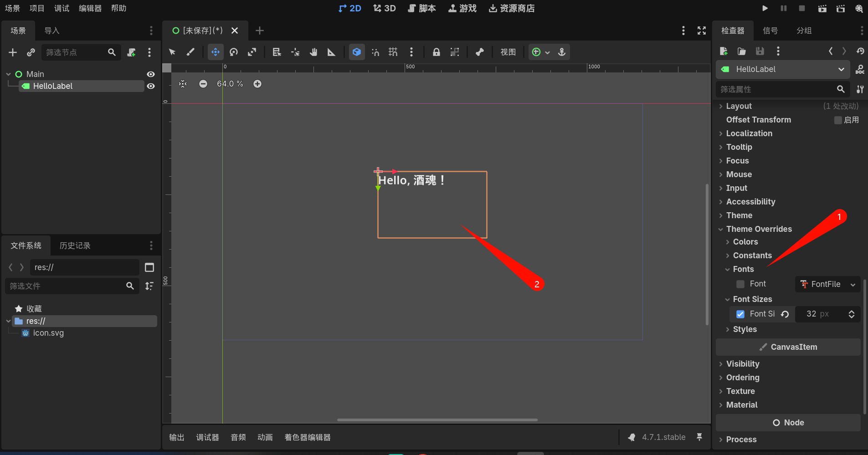Select the Rotate mode tool
Screen dimensions: 868x455
[x=234, y=52]
